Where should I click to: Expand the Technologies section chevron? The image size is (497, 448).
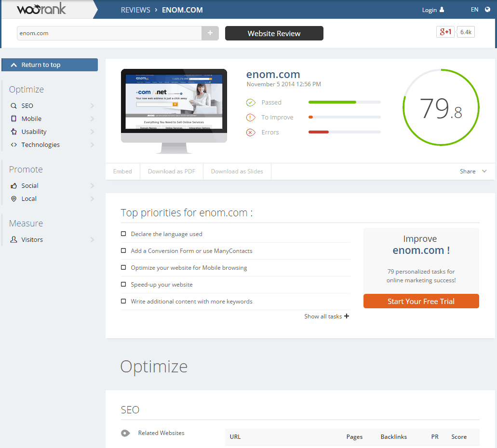(x=92, y=145)
